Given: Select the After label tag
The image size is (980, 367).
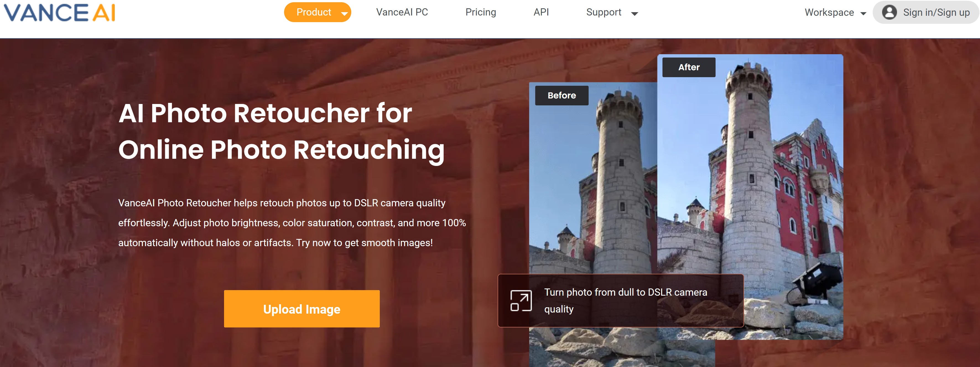Looking at the screenshot, I should (688, 67).
